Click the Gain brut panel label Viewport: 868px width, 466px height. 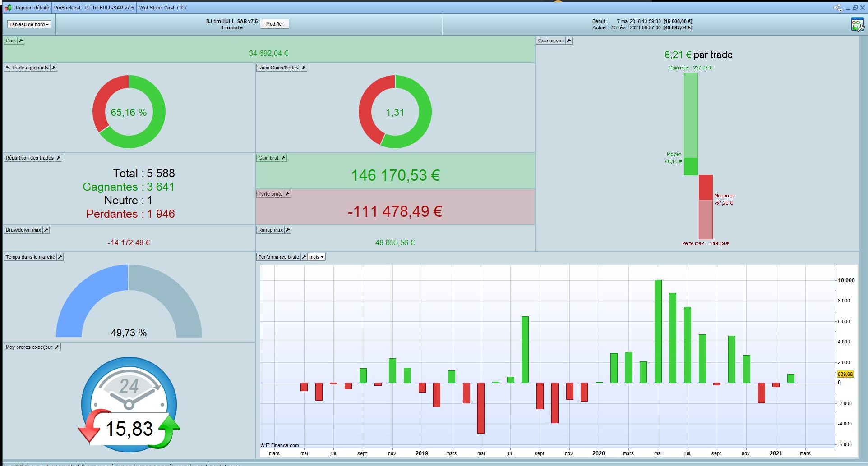point(268,158)
